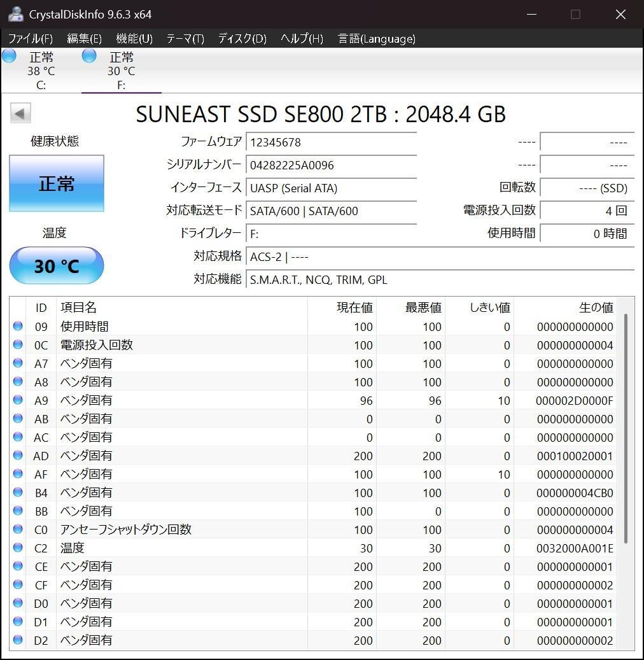Click the blue status indicator for drive C:
This screenshot has height=660, width=644.
point(9,56)
